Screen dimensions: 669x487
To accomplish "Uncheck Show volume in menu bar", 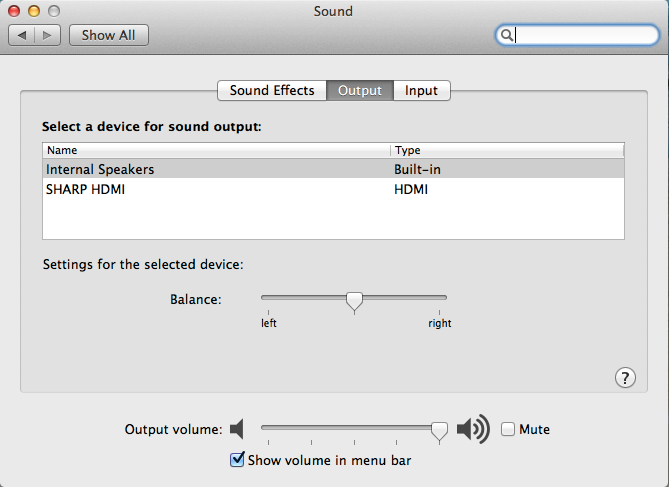I will point(237,460).
